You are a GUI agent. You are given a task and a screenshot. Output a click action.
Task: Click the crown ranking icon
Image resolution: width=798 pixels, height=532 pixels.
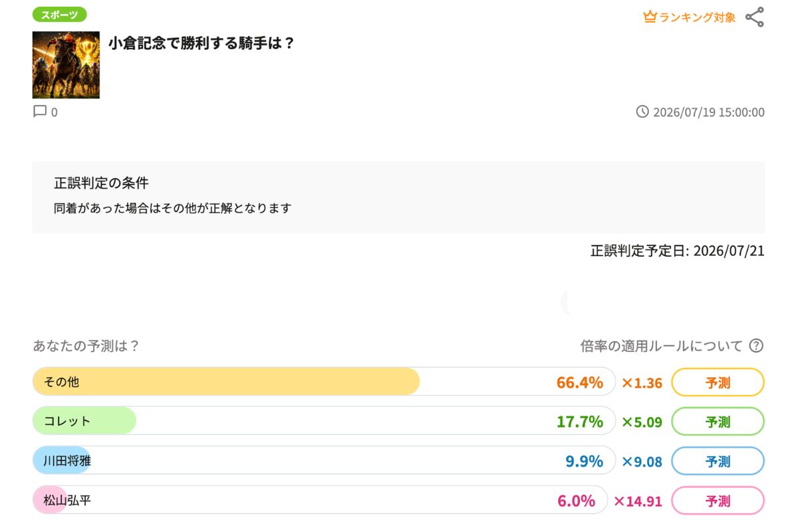coord(650,17)
